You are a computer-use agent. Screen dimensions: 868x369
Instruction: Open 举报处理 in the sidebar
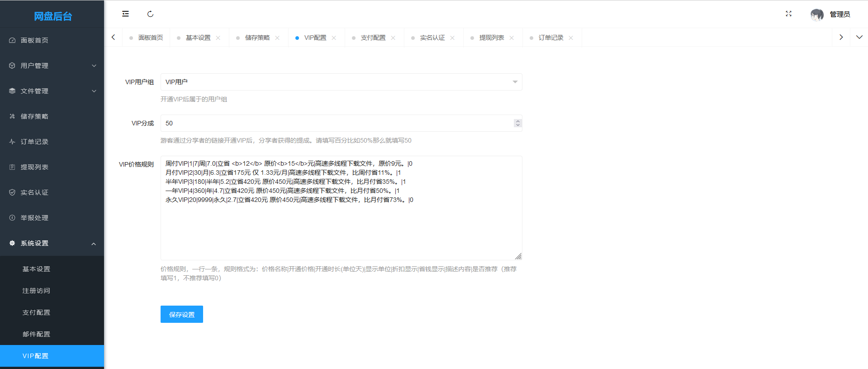tap(34, 218)
